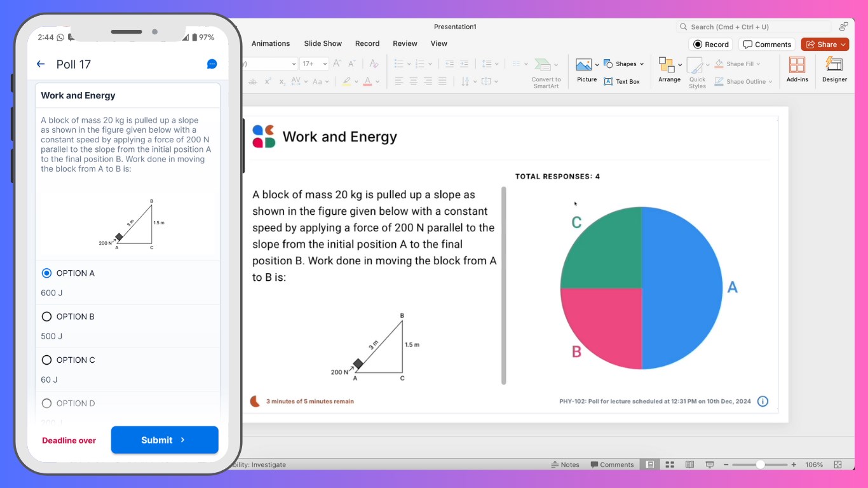
Task: Apply the yellow text highlight color
Action: 346,81
